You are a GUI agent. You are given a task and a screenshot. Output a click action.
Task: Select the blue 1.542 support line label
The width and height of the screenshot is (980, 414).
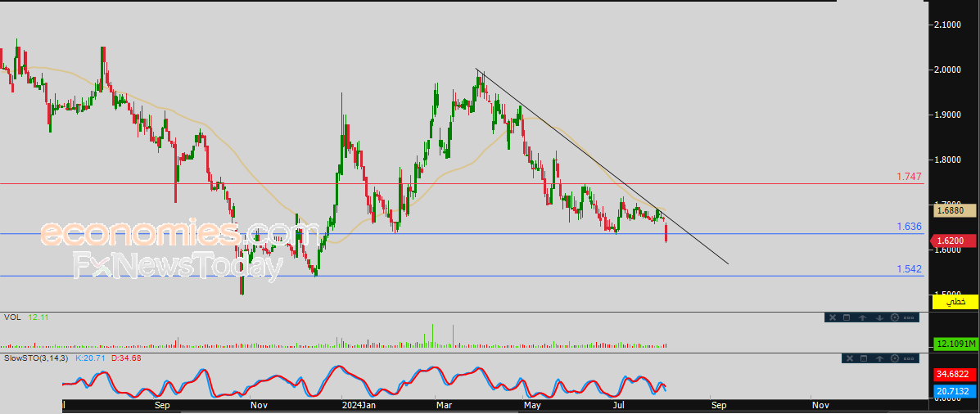tap(909, 269)
